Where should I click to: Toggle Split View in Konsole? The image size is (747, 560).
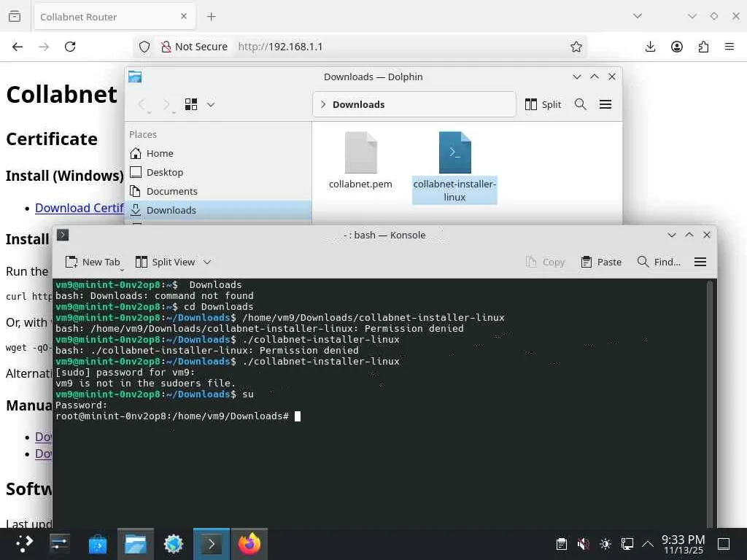coord(166,262)
